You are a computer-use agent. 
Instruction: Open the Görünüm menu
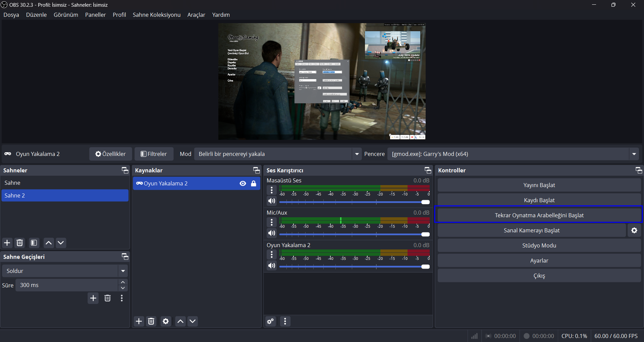[x=66, y=15]
